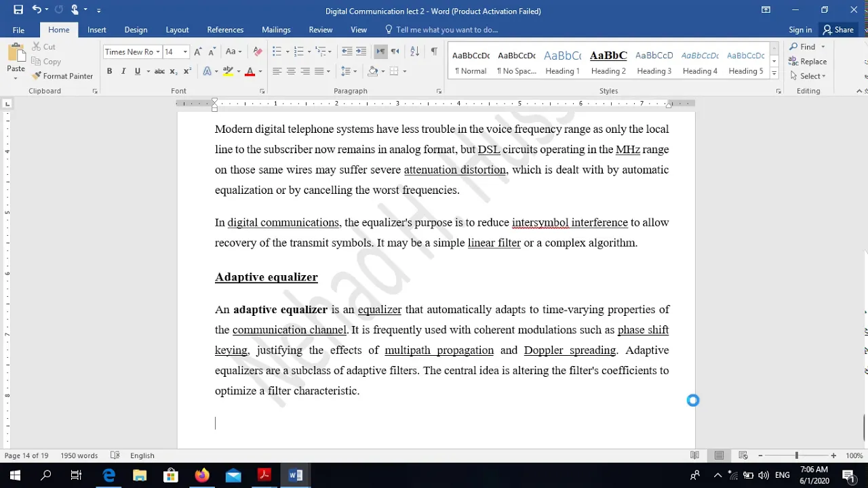Switch to the Review tab
Screen dimensions: 868x488
pyautogui.click(x=321, y=30)
